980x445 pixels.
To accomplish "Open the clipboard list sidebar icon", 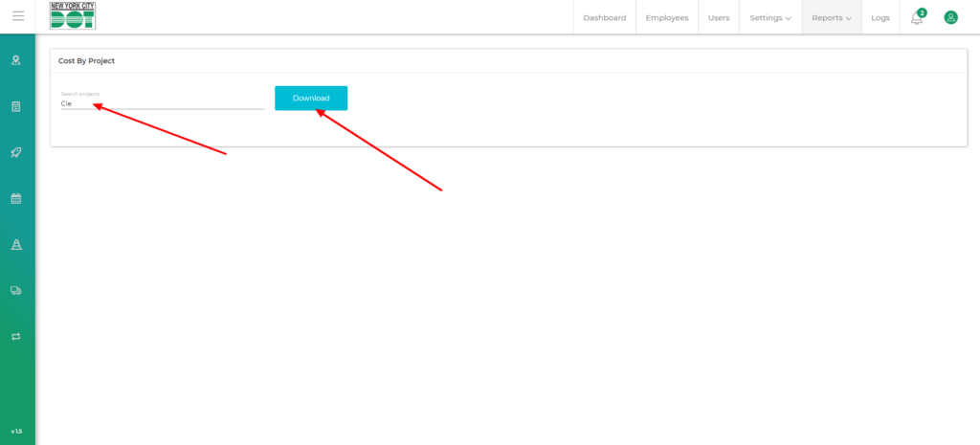I will (x=16, y=106).
